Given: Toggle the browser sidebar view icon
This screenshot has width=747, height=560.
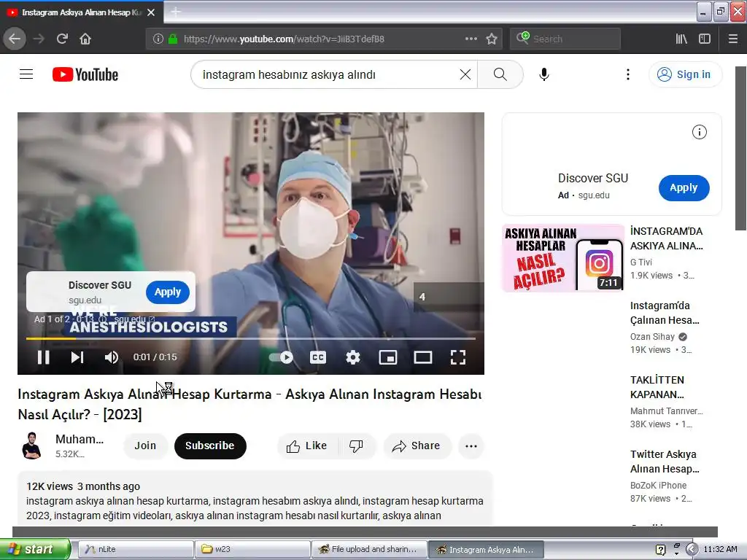Looking at the screenshot, I should 705,39.
